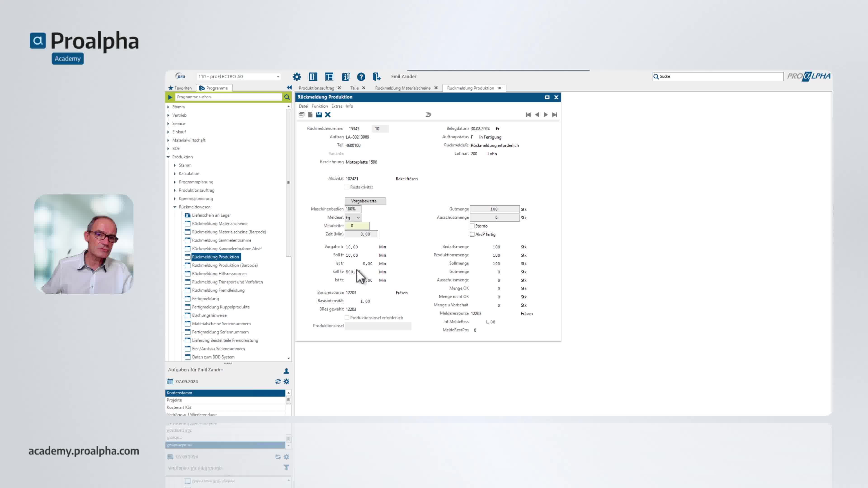Toggle Produktionsinsel erforderlich checkbox
This screenshot has width=868, height=488.
pyautogui.click(x=347, y=318)
